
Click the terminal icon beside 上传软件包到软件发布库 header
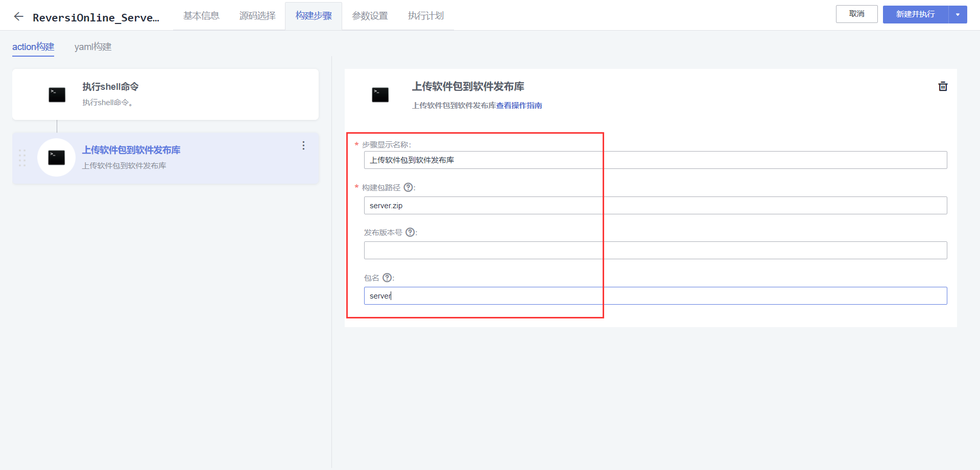(380, 94)
